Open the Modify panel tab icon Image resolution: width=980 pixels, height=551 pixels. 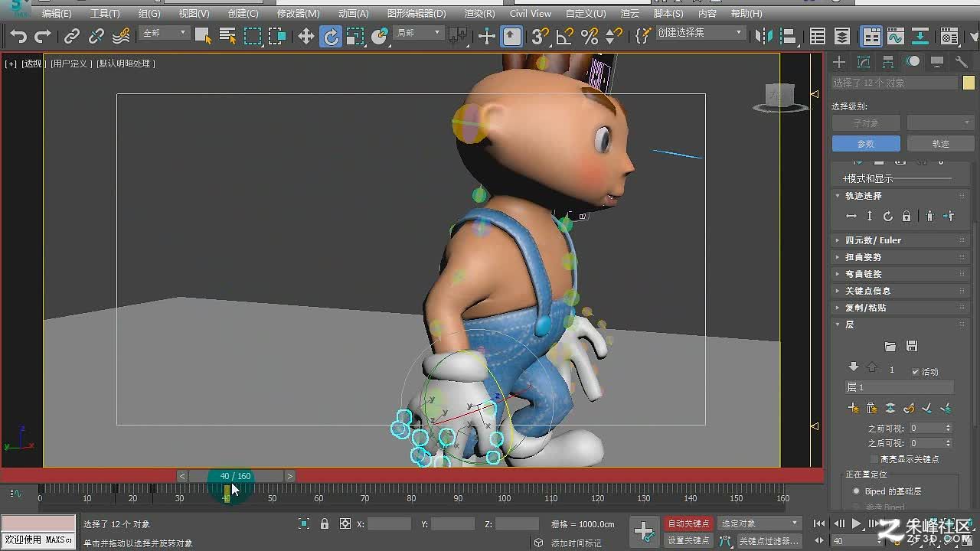point(864,62)
